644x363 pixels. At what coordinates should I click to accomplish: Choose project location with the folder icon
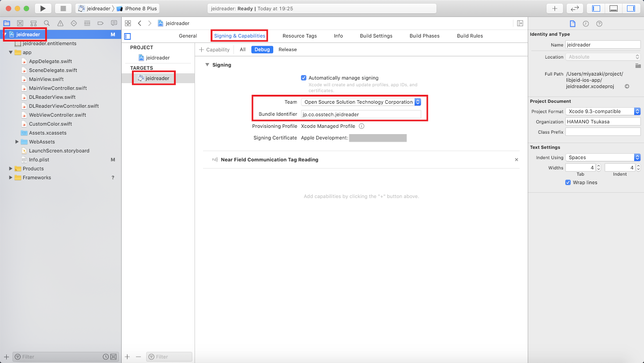tap(638, 66)
